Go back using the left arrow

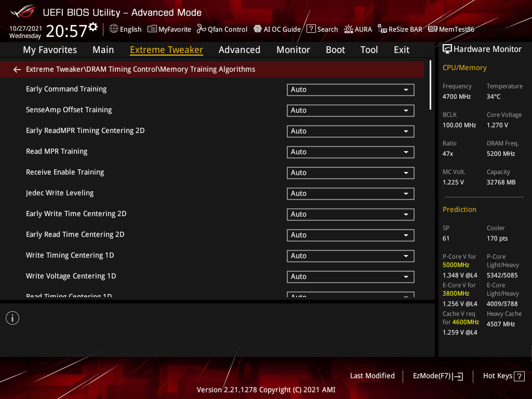(17, 70)
